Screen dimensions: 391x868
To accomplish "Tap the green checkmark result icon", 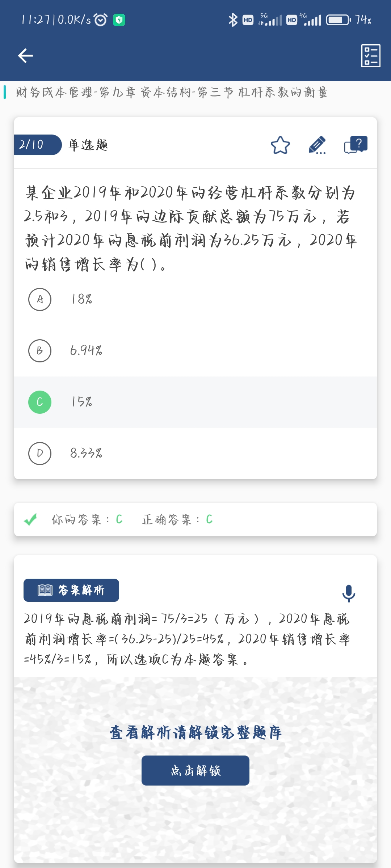I will tap(30, 520).
